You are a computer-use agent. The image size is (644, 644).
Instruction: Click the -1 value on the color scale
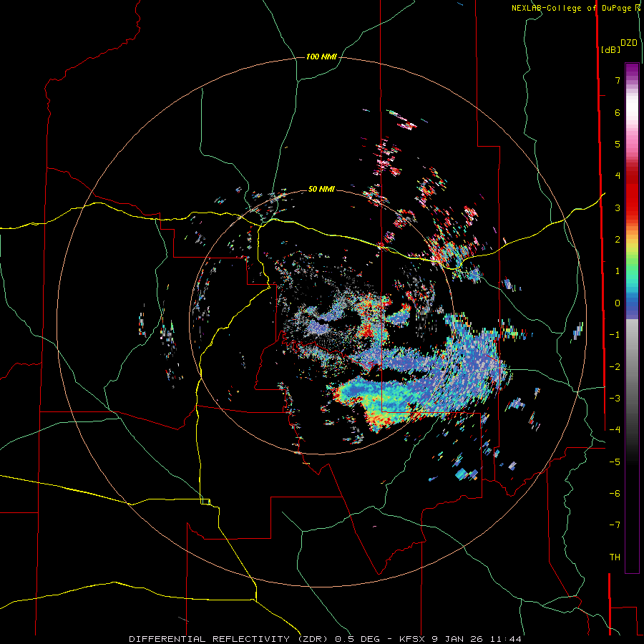pyautogui.click(x=615, y=335)
